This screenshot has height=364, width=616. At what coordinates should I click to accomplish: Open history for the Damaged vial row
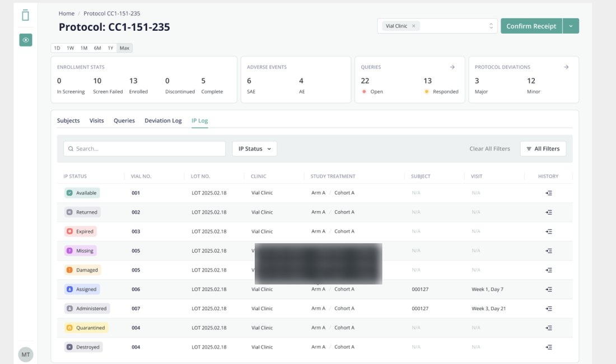548,270
